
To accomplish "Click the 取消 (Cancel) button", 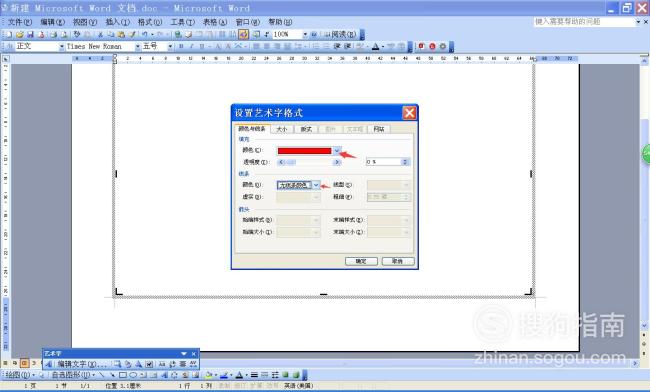I will pyautogui.click(x=398, y=261).
